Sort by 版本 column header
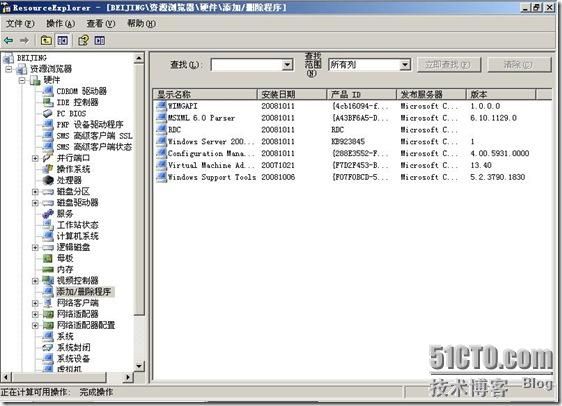Image resolution: width=562 pixels, height=406 pixels. (x=501, y=94)
